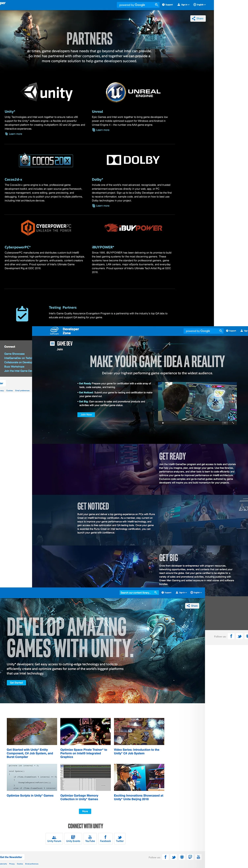Click the Share button on Unity page
248x868 pixels.
(x=192, y=606)
